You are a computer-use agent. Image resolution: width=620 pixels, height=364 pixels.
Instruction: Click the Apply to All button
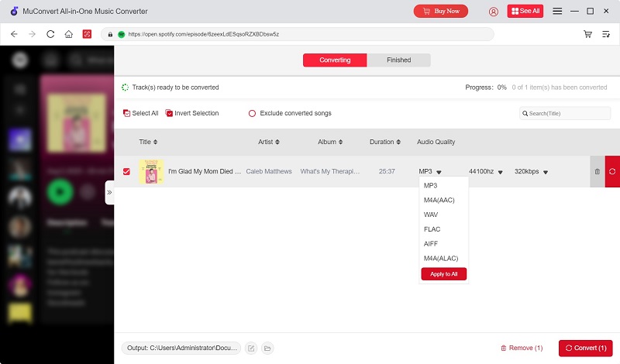(x=443, y=274)
